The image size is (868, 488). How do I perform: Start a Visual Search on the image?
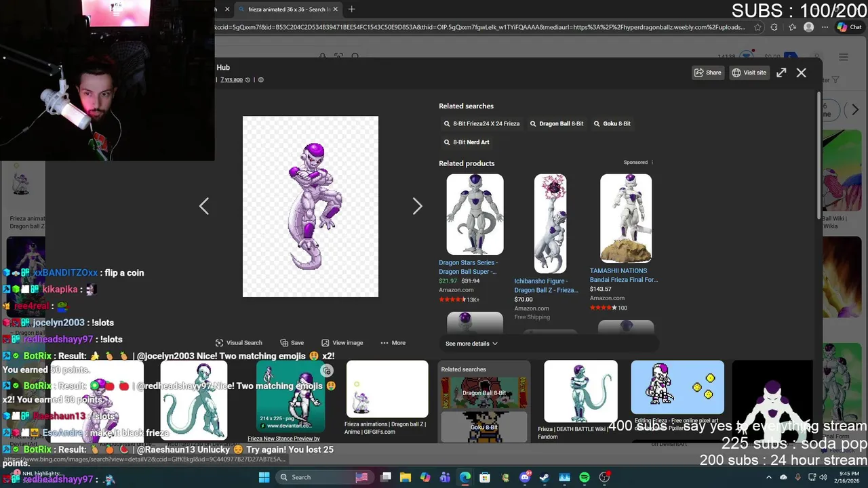click(x=239, y=343)
